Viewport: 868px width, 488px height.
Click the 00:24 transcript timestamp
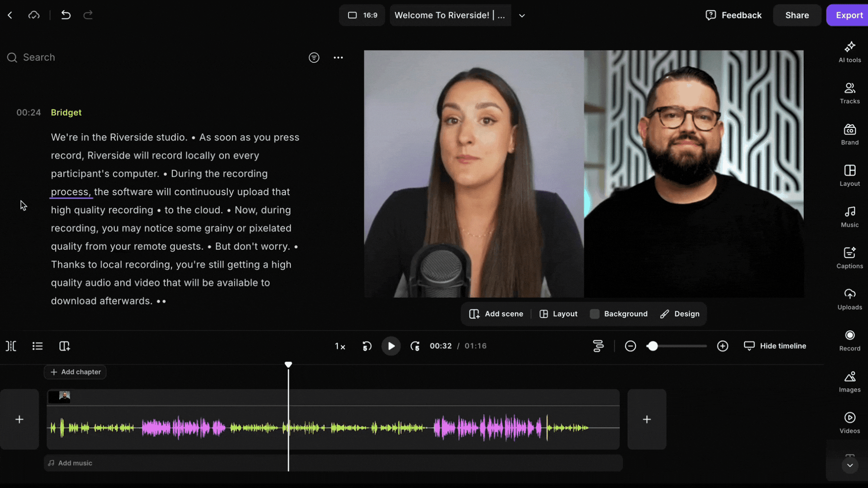click(x=28, y=113)
